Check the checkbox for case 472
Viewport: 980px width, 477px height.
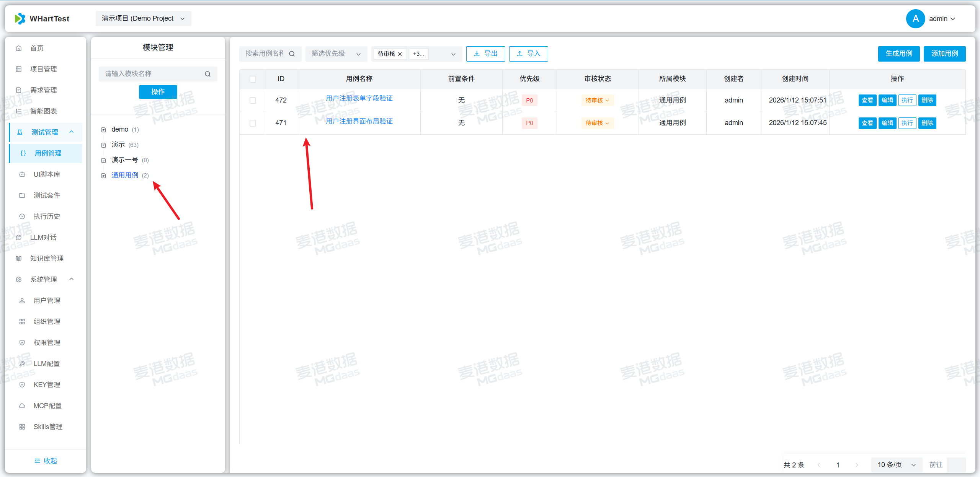point(253,100)
